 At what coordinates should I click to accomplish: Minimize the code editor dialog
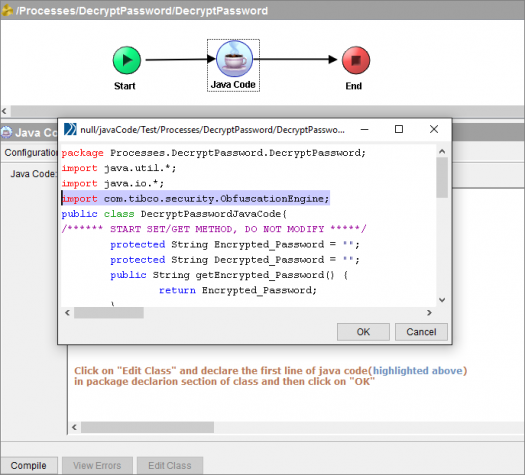click(x=365, y=129)
